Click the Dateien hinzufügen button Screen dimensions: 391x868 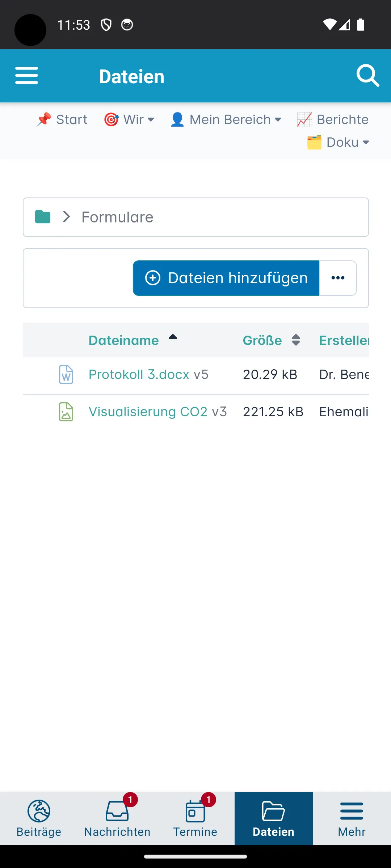tap(226, 278)
